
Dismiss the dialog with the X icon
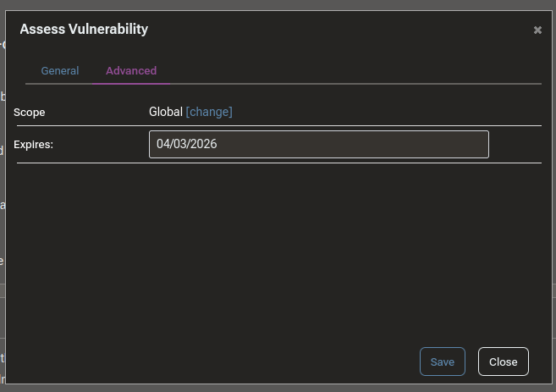point(537,30)
